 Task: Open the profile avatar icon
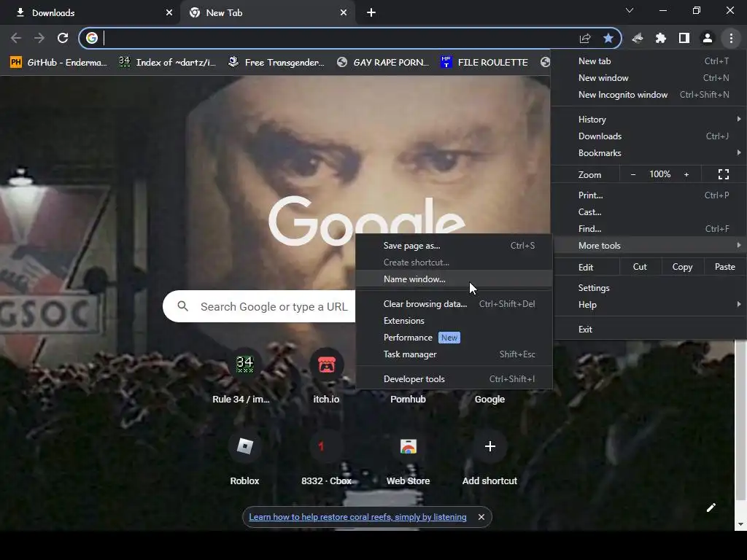point(708,38)
